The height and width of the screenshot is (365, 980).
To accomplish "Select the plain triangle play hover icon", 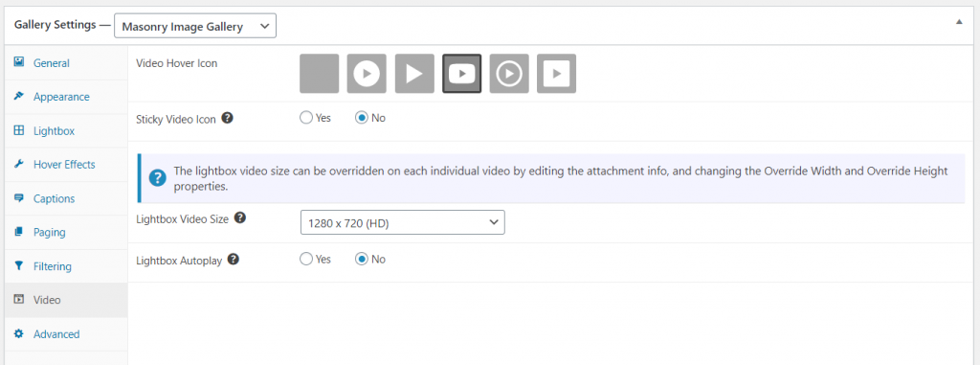I will coord(414,73).
